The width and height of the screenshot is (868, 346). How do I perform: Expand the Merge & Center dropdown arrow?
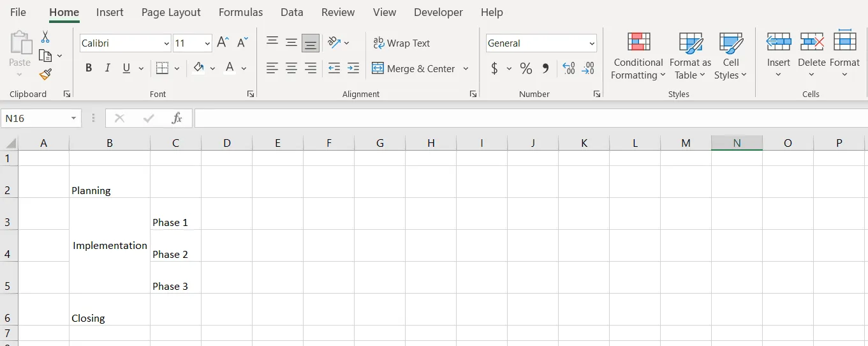466,68
